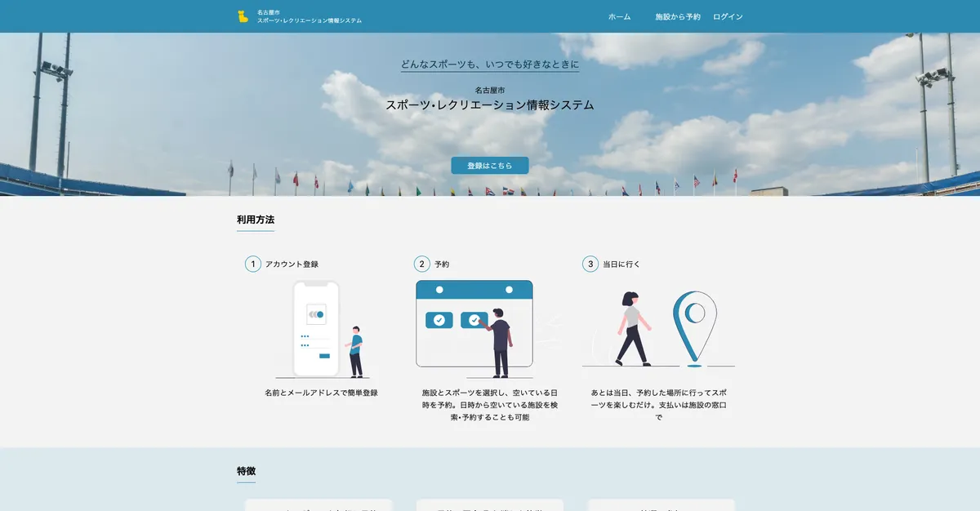This screenshot has width=980, height=511.
Task: Click the yellow site logo icon
Action: (243, 16)
